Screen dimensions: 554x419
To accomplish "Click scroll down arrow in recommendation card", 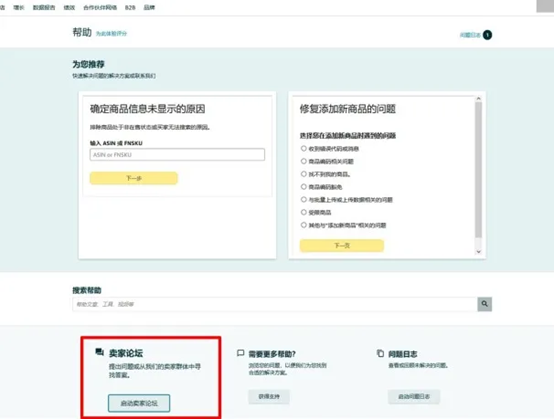I will [x=478, y=252].
